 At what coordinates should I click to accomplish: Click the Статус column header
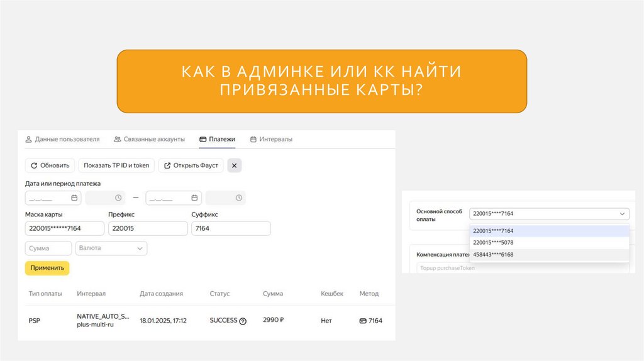click(219, 294)
